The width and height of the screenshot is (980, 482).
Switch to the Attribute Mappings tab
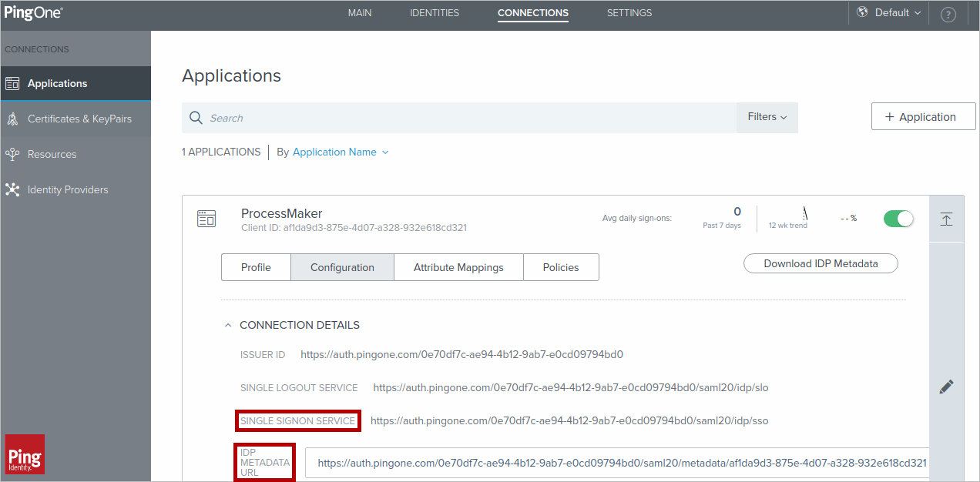458,267
